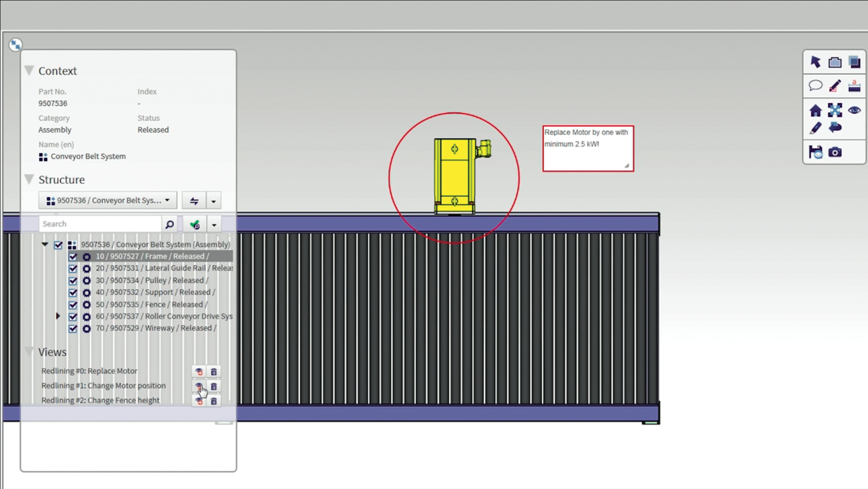Open Redlining #2: Change Fence height view
This screenshot has height=489, width=868.
coord(100,400)
